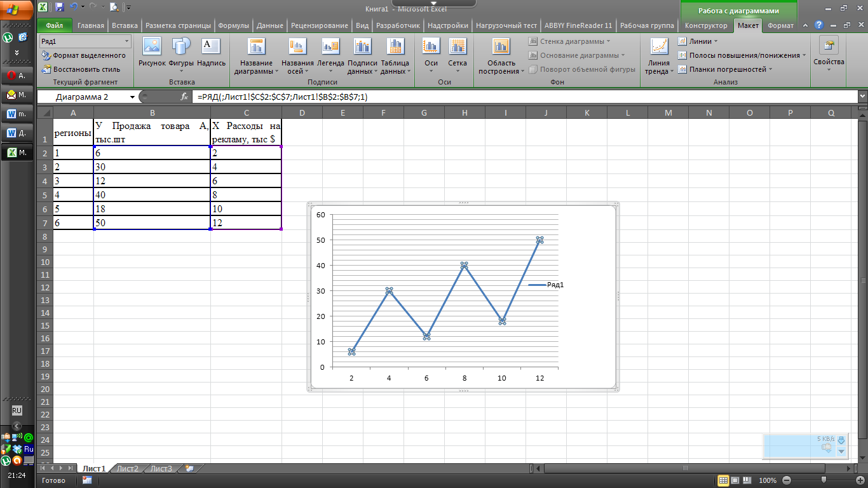
Task: Click the insert new worksheet tab icon
Action: click(189, 468)
